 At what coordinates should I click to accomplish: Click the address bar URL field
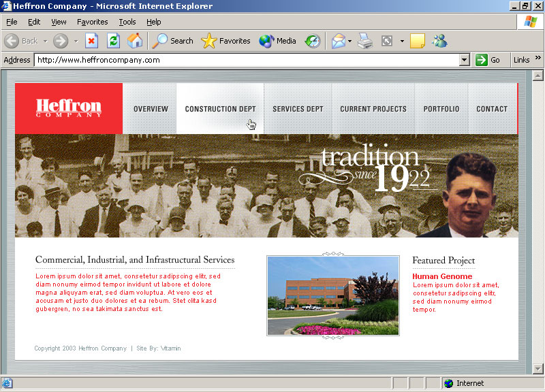[245, 60]
